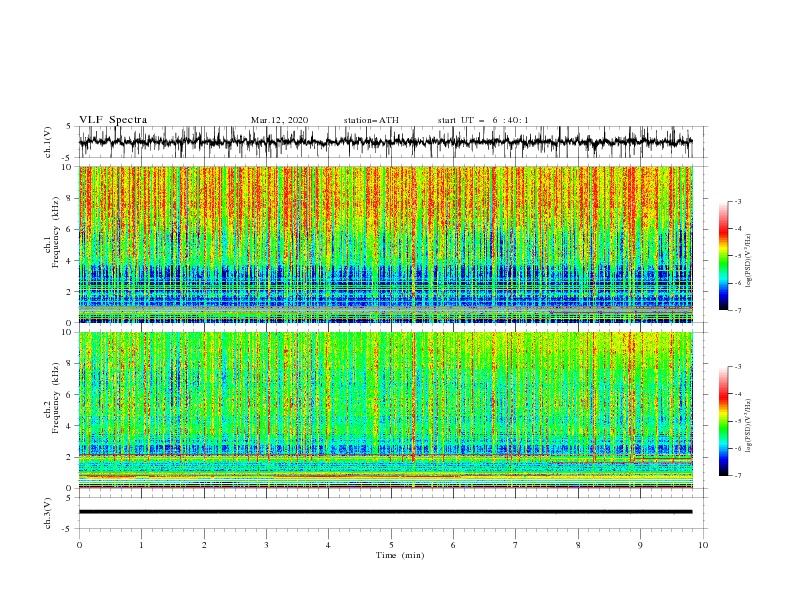Viewport: 792px width, 612px height.
Task: Click the "start UT = 6 :40: 1" text
Action: tap(483, 120)
